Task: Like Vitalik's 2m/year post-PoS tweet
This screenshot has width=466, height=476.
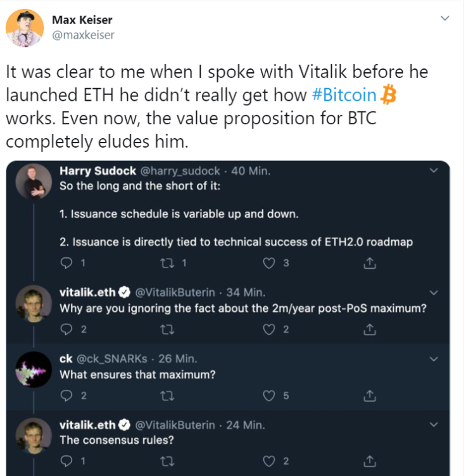Action: point(268,330)
